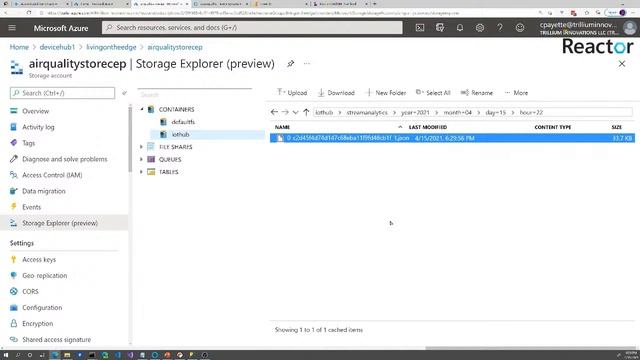
Task: Click month=04 path segment
Action: point(458,112)
